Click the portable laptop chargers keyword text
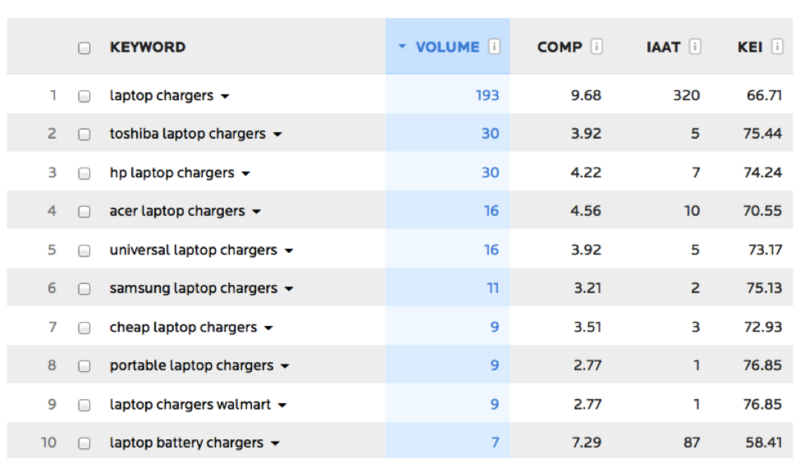This screenshot has height=459, width=800. [191, 366]
